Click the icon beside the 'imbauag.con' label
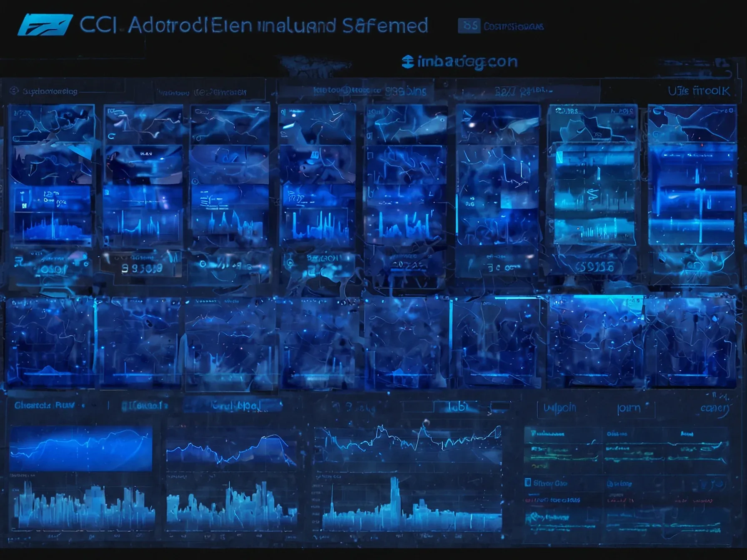The height and width of the screenshot is (560, 747). (x=407, y=62)
